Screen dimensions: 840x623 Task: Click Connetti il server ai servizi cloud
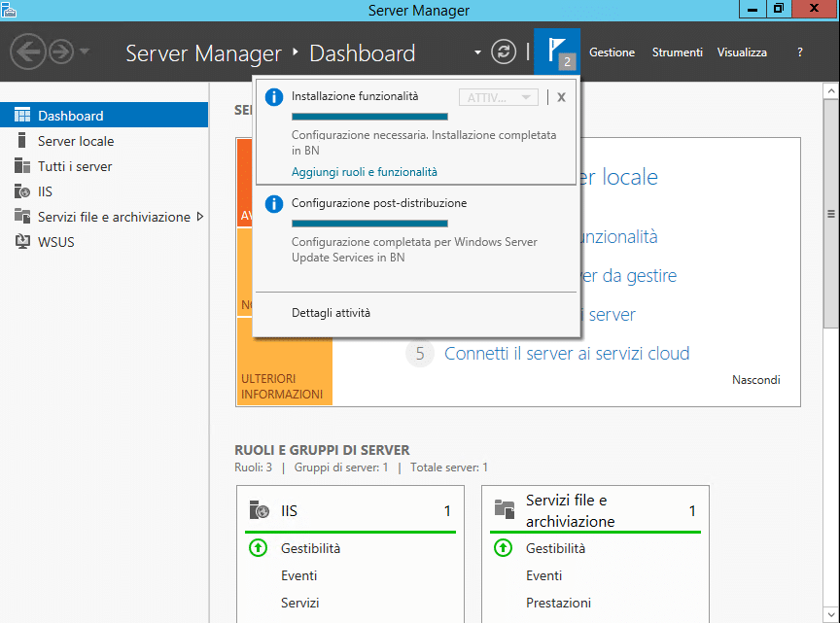coord(567,354)
